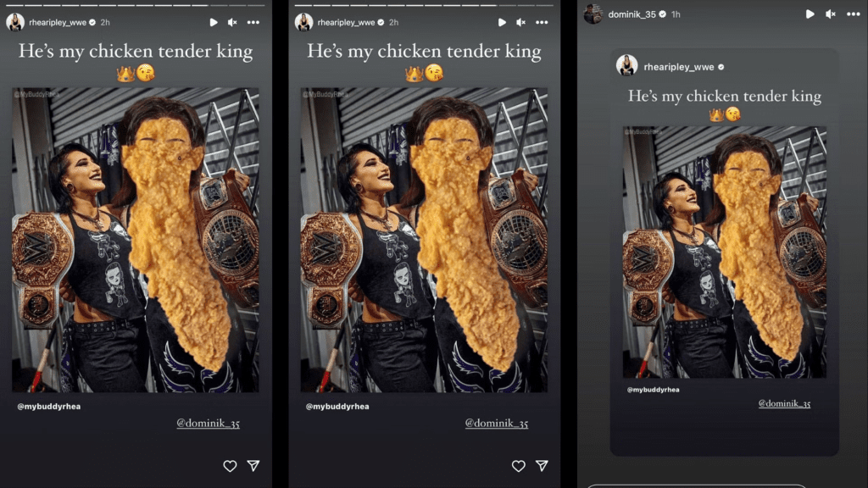Play the first rhearipley_wwe story
The height and width of the screenshot is (488, 868).
click(x=213, y=23)
